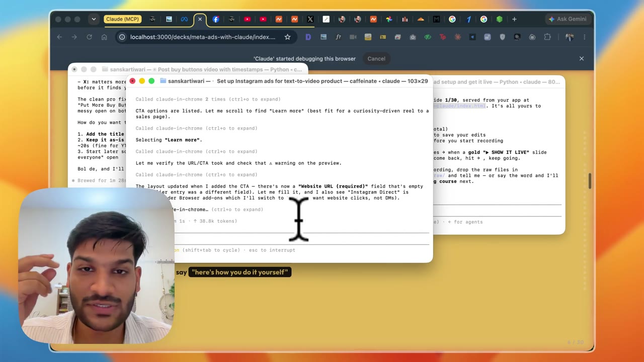This screenshot has height=362, width=644.
Task: Open the red Tp extension
Action: 443,37
